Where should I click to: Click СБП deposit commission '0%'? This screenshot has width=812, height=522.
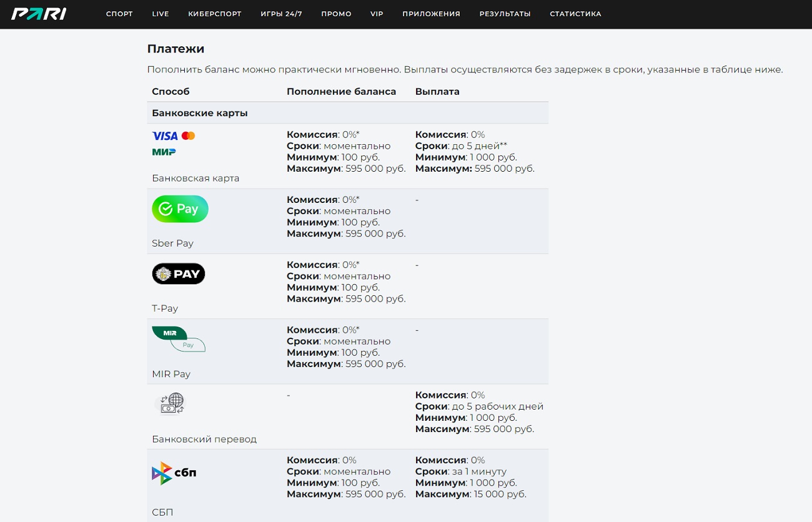click(349, 460)
